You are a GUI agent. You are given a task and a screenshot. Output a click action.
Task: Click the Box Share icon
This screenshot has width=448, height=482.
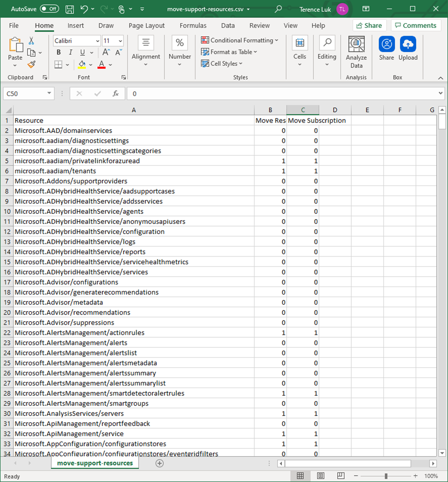coord(387,44)
